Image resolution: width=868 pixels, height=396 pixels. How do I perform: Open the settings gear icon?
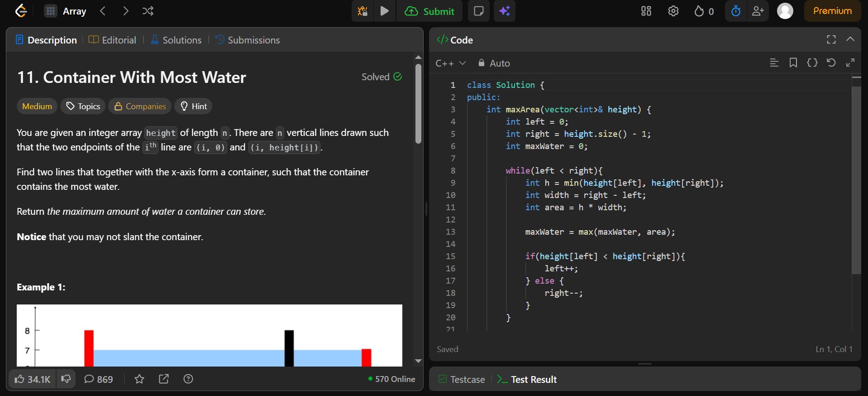point(673,11)
